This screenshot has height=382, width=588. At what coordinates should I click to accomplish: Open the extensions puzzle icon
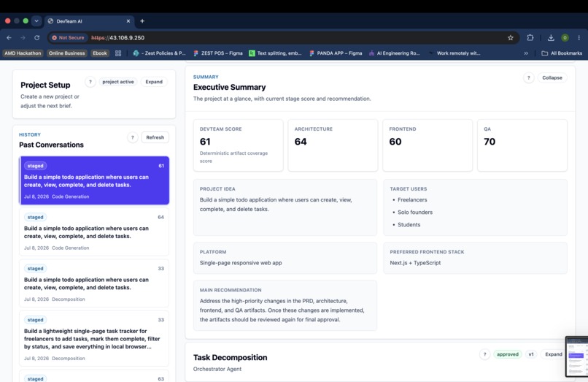(530, 37)
